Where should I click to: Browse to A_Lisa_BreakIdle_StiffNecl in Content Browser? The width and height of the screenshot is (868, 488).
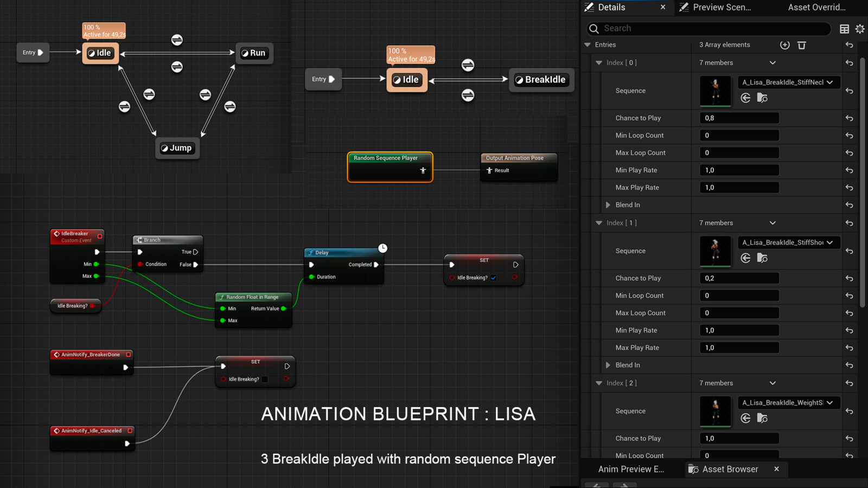763,98
